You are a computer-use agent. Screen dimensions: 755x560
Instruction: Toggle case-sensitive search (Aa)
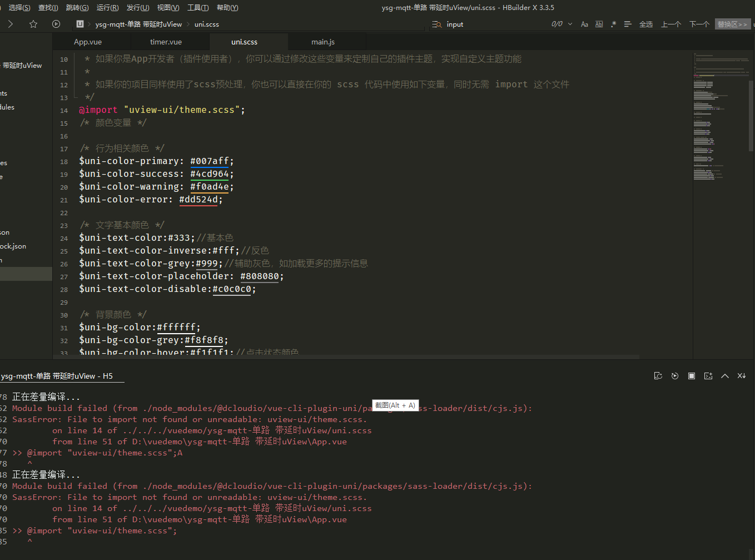(584, 24)
